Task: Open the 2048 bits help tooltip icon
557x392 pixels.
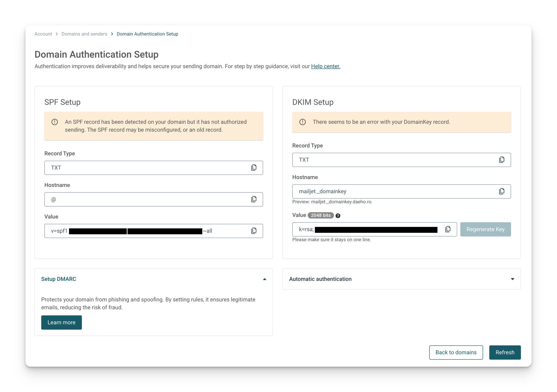Action: click(338, 216)
